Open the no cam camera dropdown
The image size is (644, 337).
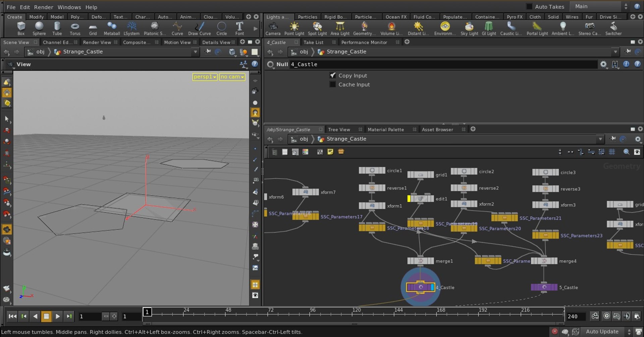pos(232,77)
